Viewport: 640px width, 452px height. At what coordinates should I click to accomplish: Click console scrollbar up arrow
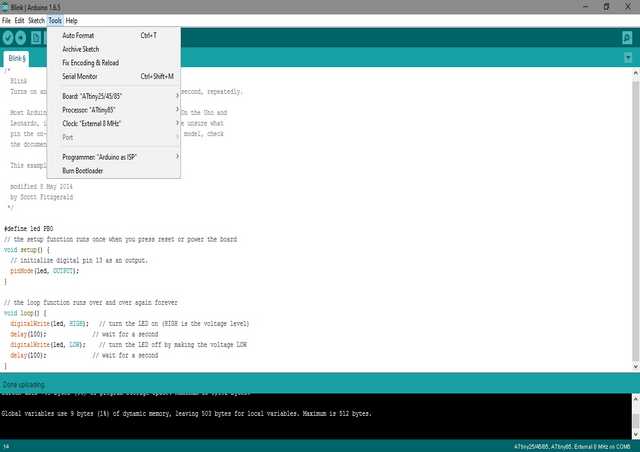pyautogui.click(x=636, y=398)
